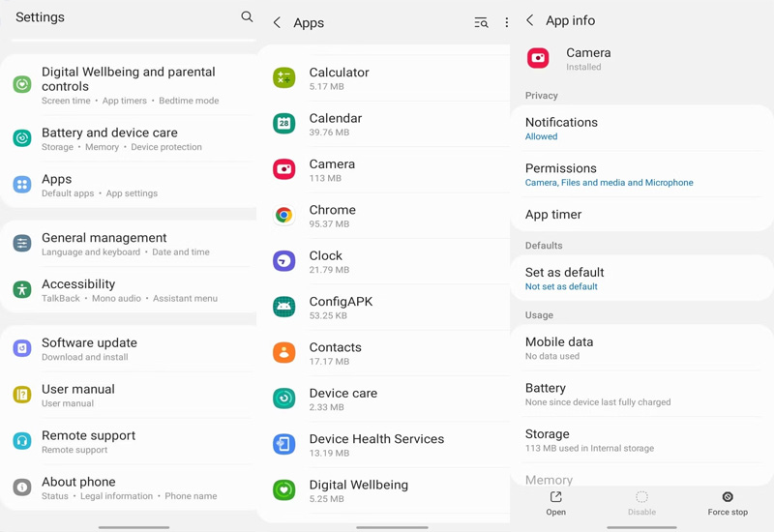Open Storage details for Camera
The width and height of the screenshot is (774, 532).
point(641,440)
